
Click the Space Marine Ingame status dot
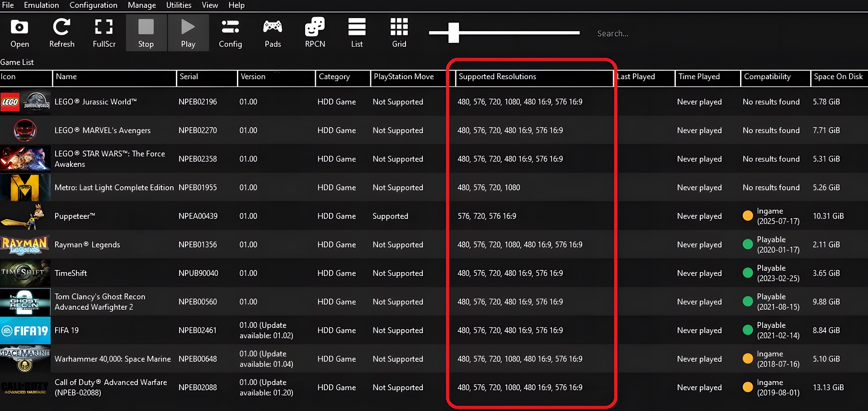pos(748,359)
